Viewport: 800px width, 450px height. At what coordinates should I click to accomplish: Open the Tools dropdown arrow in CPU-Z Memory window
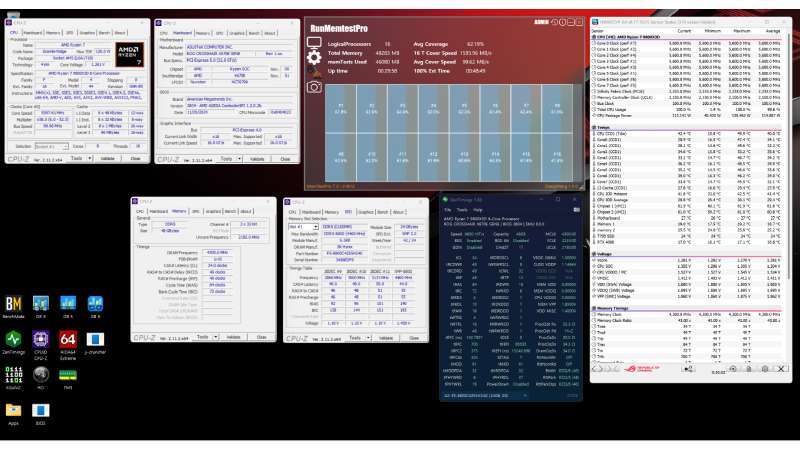[x=216, y=337]
